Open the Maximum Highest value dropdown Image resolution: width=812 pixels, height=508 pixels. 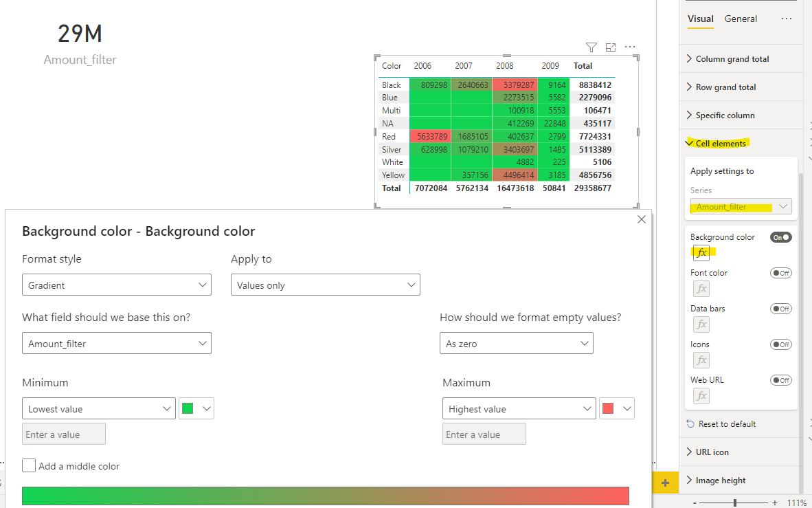[519, 408]
